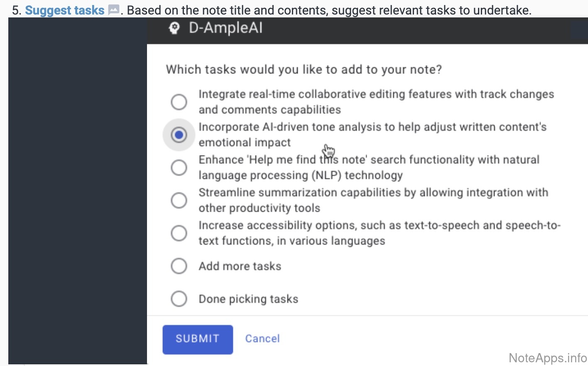
Task: Click the 'Based on the note title' description
Action: 329,10
